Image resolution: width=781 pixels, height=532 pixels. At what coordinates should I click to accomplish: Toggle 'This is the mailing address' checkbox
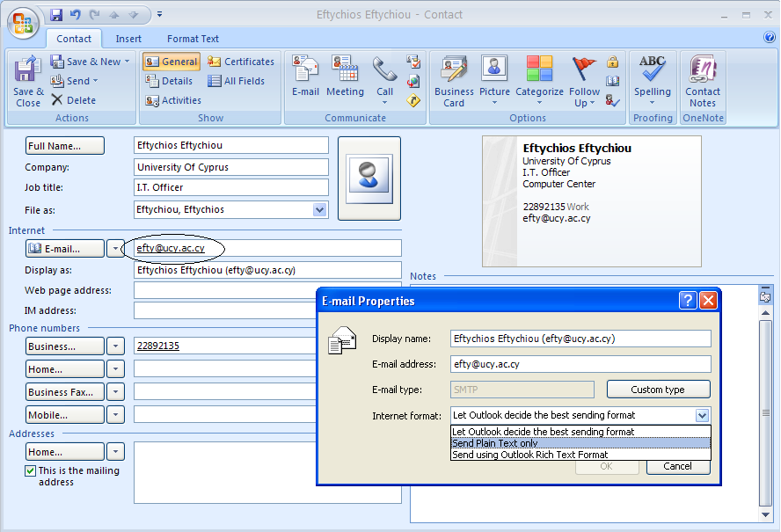coord(31,470)
